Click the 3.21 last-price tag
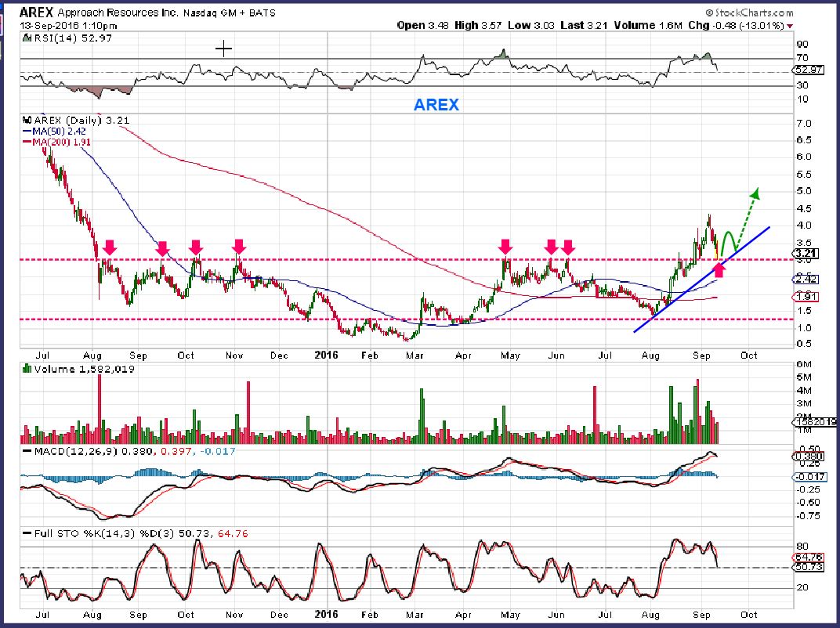 click(808, 254)
